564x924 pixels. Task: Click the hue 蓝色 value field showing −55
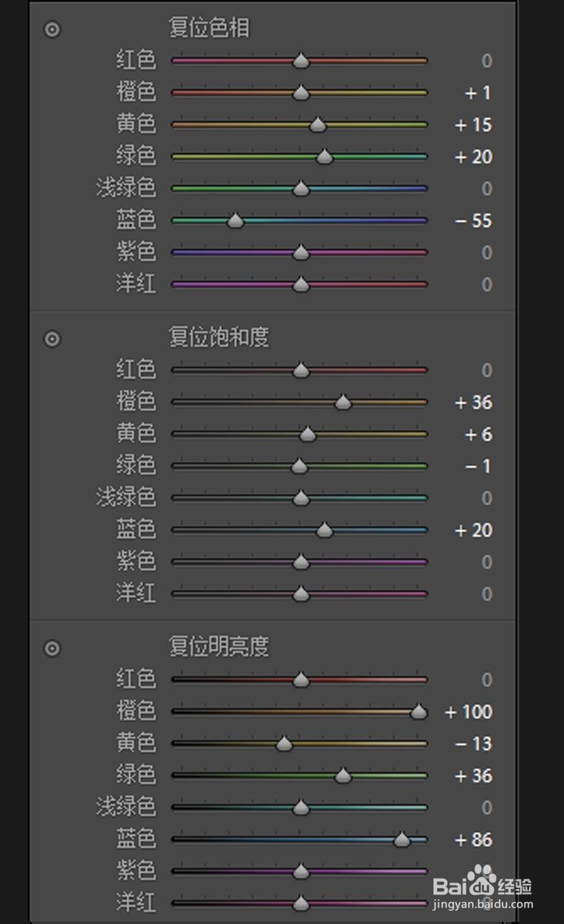pos(474,221)
